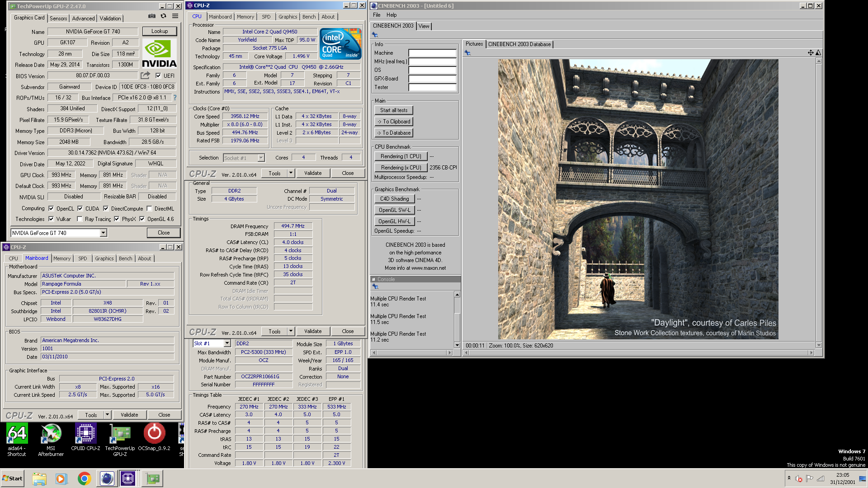This screenshot has width=868, height=488.
Task: Expand Tools arrow in Mainboard CPU-Z window
Action: pyautogui.click(x=107, y=415)
